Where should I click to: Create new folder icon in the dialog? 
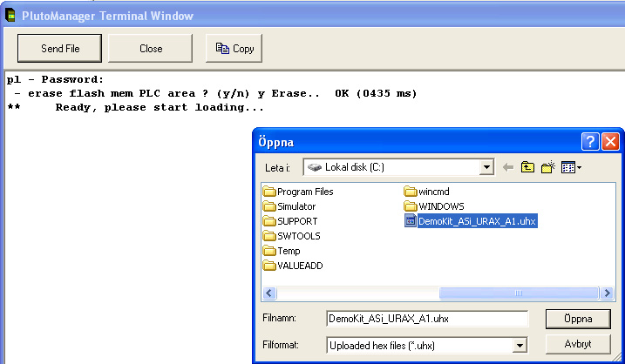(x=548, y=167)
